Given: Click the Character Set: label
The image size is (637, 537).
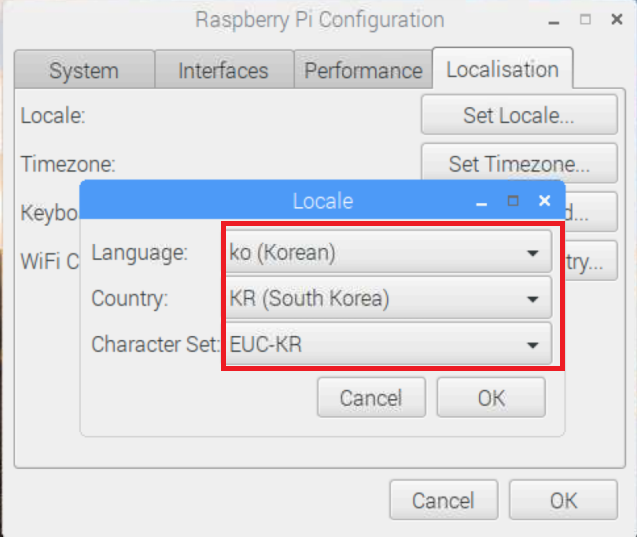Looking at the screenshot, I should (x=155, y=344).
